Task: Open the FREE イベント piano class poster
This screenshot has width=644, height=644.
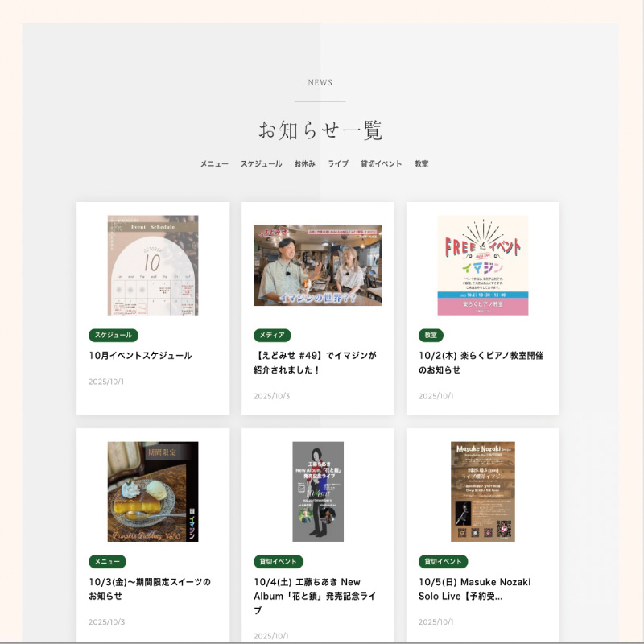Action: (x=482, y=266)
